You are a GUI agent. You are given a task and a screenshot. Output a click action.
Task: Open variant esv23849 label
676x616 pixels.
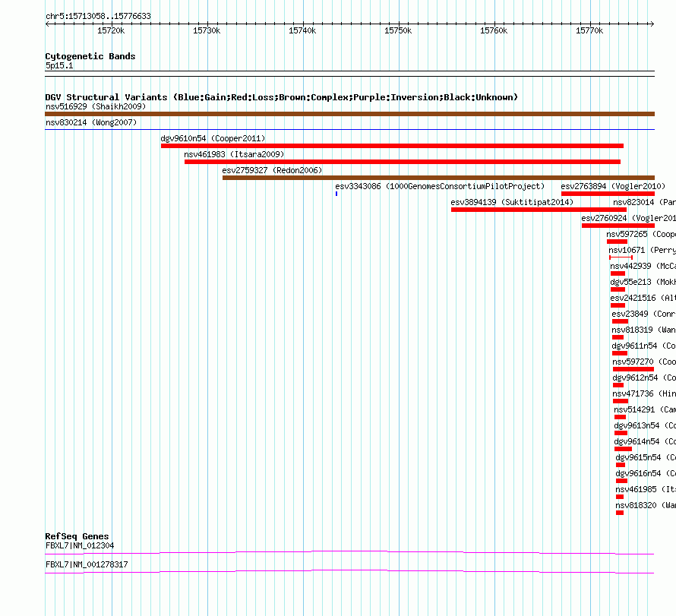coord(643,314)
